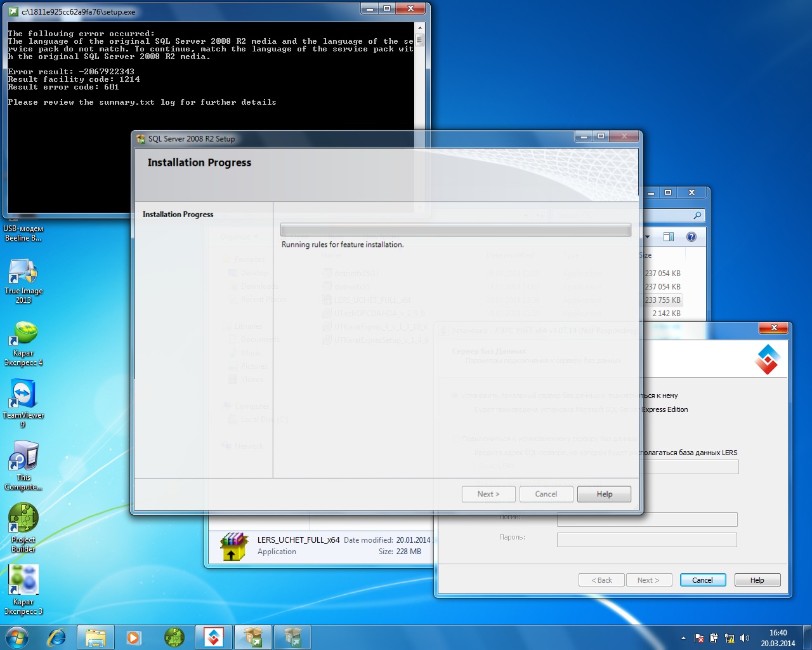The height and width of the screenshot is (650, 812).
Task: Select Карат Экспресс 4 desktop icon
Action: click(23, 343)
